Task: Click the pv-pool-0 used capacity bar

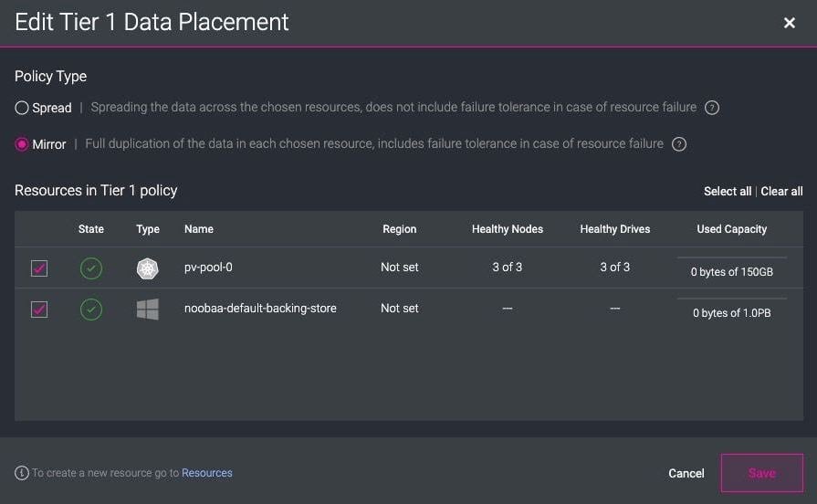Action: coord(732,258)
